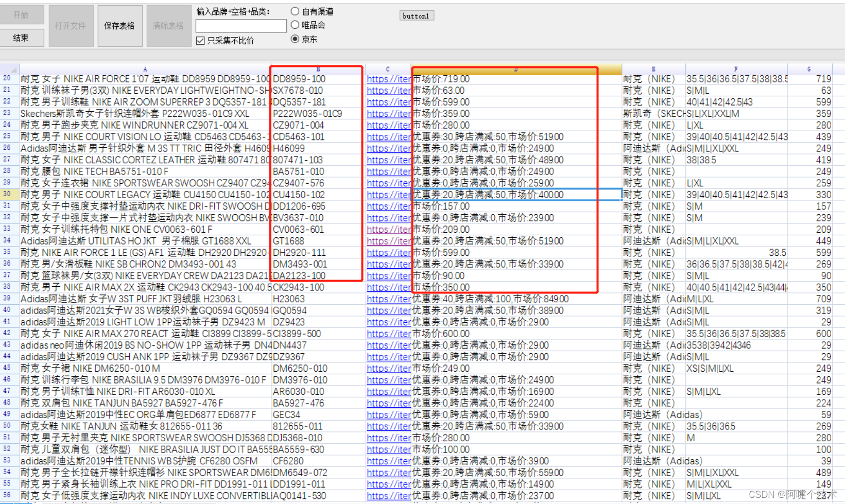Focus the brand and category input field
Viewport: 845px width, 504px height.
click(x=241, y=26)
